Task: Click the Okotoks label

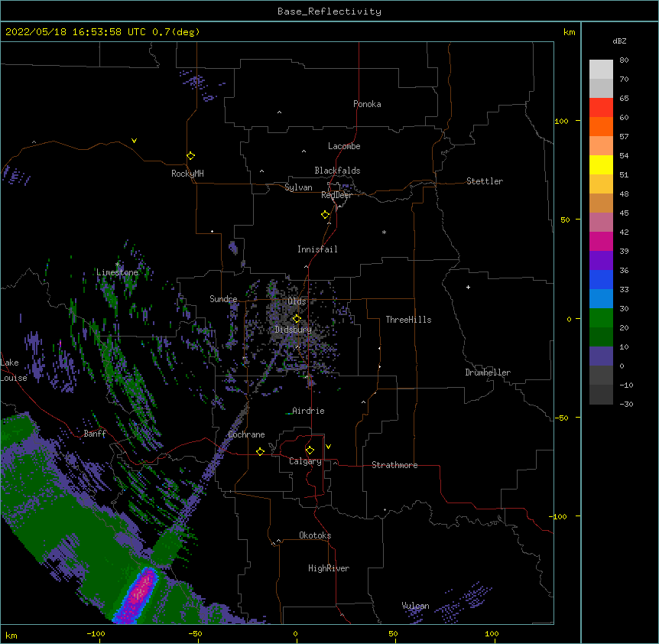Action: click(x=315, y=535)
